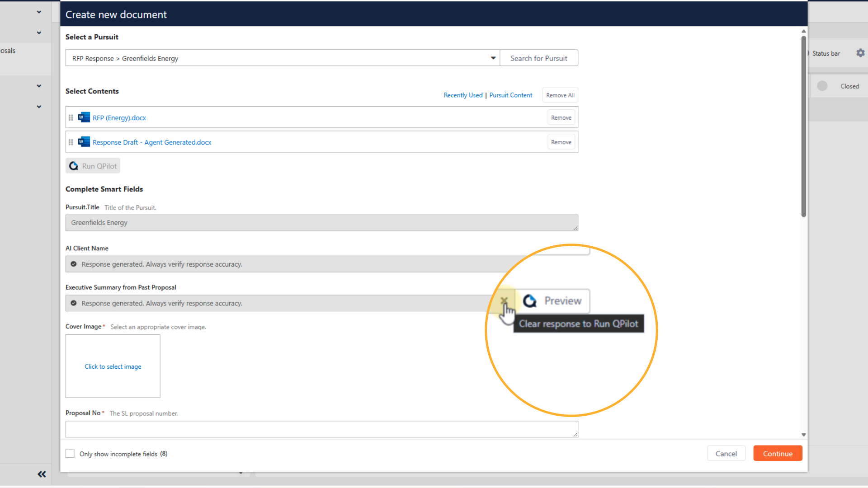Clear the Executive Summary response with X
This screenshot has width=868, height=488.
(x=504, y=301)
